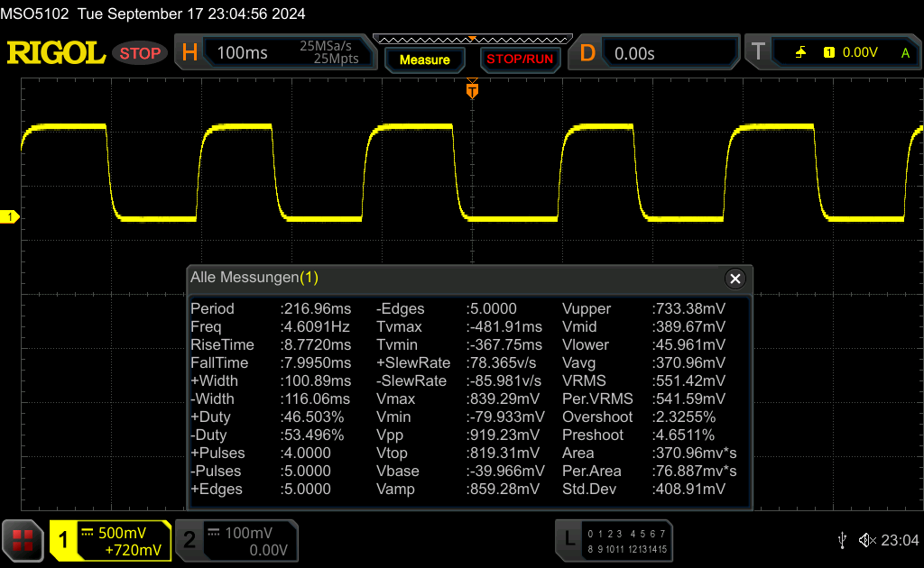Select the Per.VRMS 541.59mV measurement

[x=643, y=399]
